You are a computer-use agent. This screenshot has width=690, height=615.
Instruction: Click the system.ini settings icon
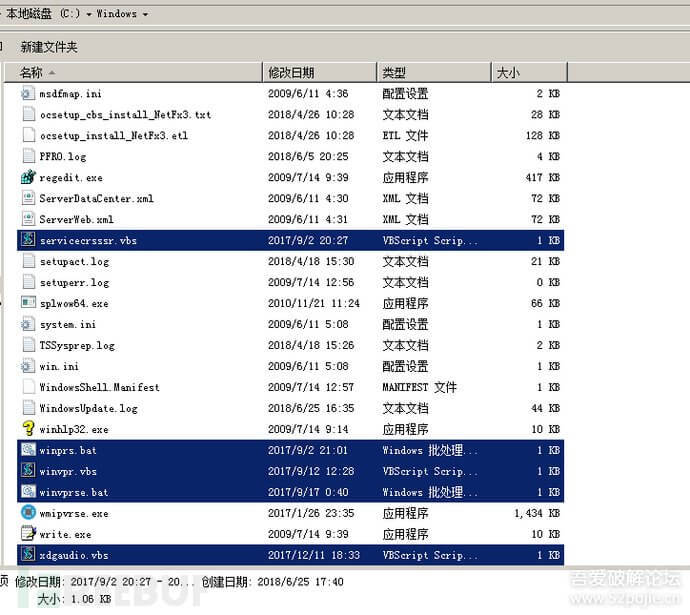[27, 324]
